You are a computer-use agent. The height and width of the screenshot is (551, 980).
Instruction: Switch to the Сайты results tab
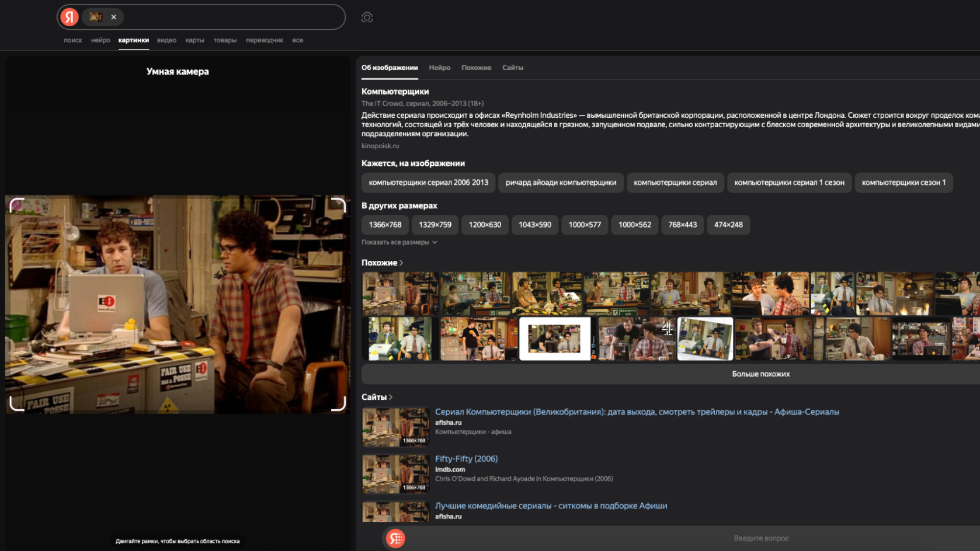point(513,68)
